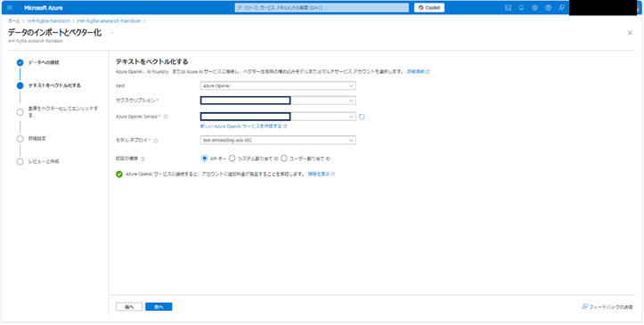Image resolution: width=644 pixels, height=325 pixels.
Task: Open the Azure portal hamburger menu
Action: click(10, 8)
